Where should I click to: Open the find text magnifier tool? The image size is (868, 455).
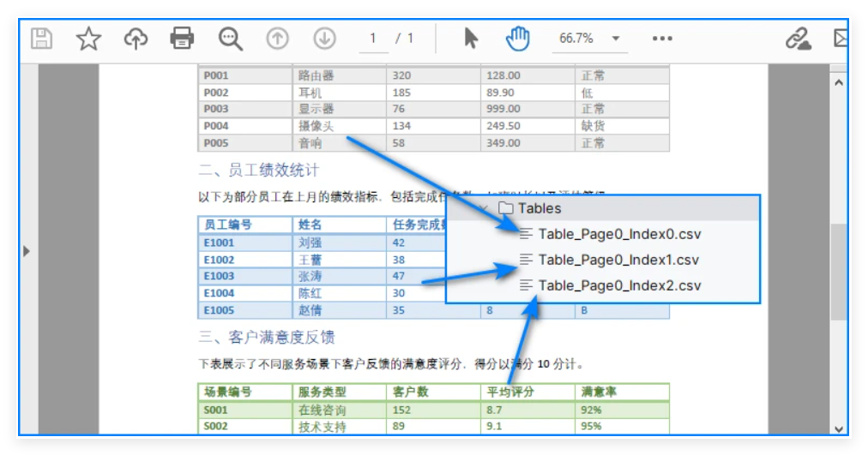[230, 39]
